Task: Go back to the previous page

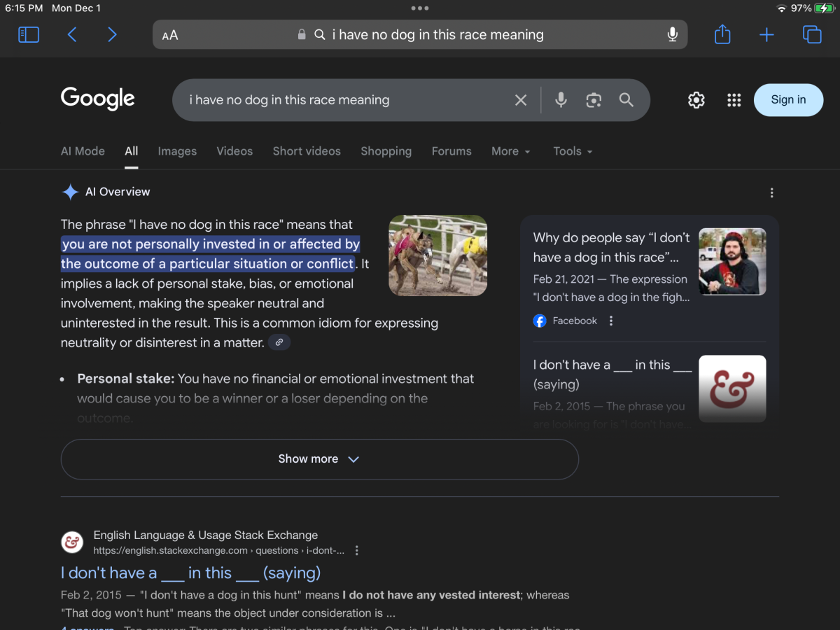Action: click(71, 34)
